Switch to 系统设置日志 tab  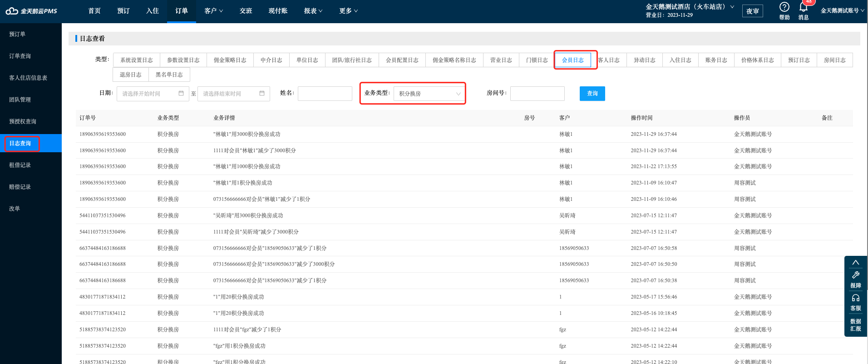point(137,60)
